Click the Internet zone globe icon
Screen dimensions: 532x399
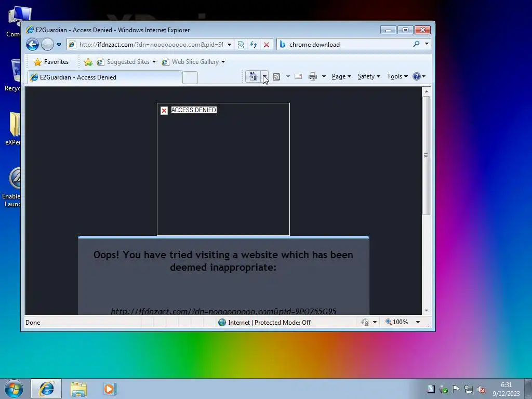click(222, 322)
